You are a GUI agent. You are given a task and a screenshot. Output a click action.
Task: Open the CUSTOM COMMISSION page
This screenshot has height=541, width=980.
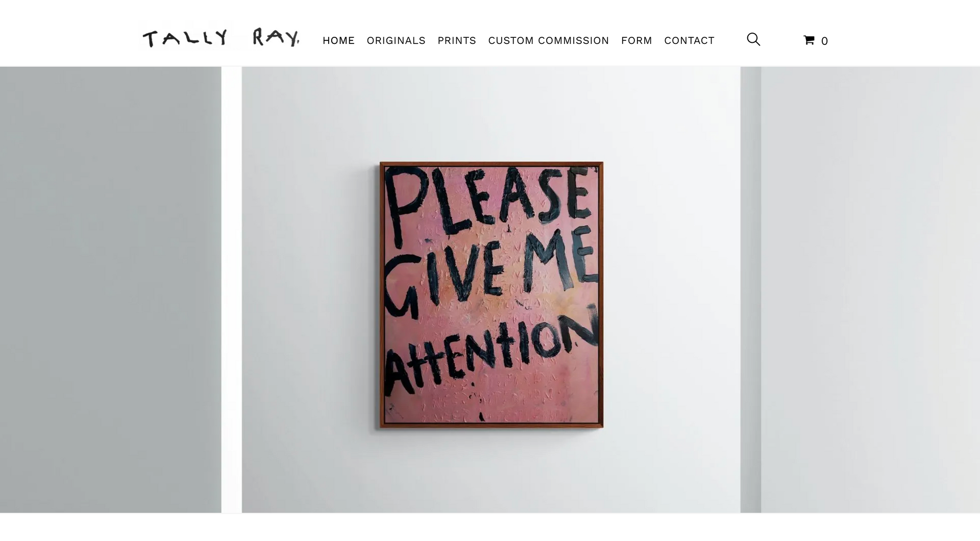point(549,40)
